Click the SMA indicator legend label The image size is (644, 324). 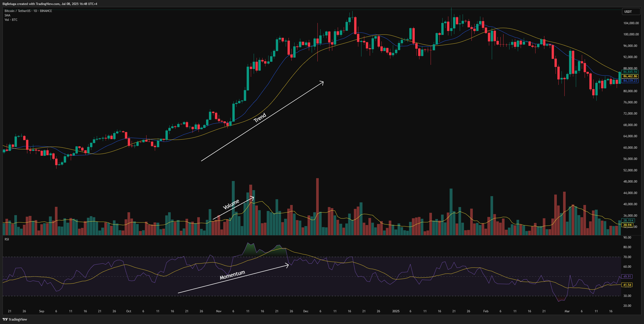[7, 15]
